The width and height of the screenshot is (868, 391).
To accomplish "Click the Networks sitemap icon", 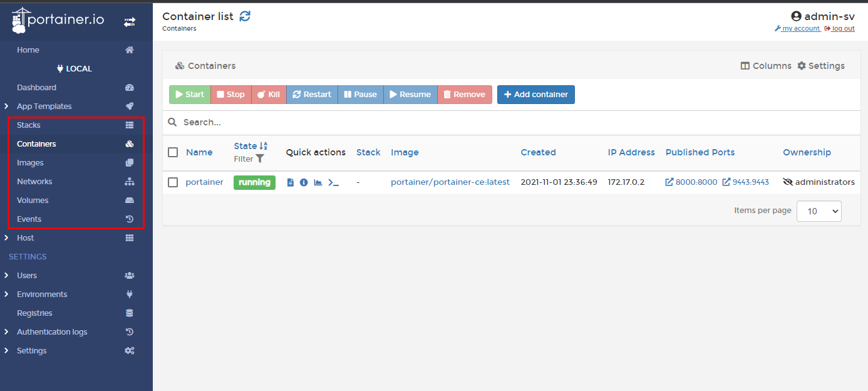I will [x=130, y=182].
